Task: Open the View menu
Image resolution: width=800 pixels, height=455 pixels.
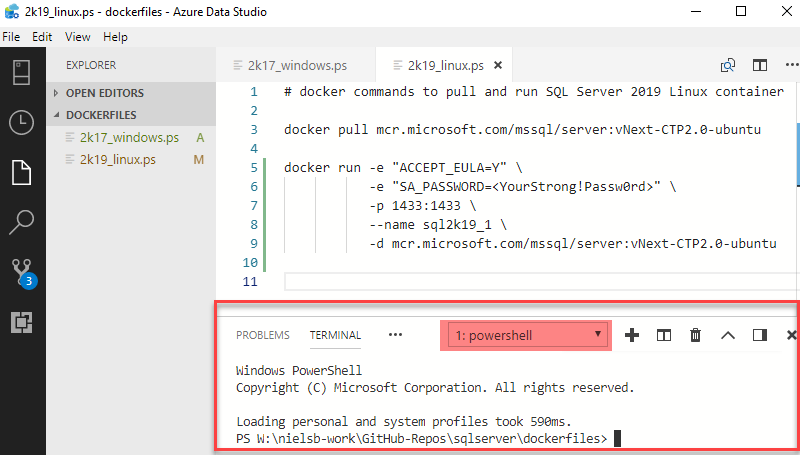Action: tap(78, 37)
